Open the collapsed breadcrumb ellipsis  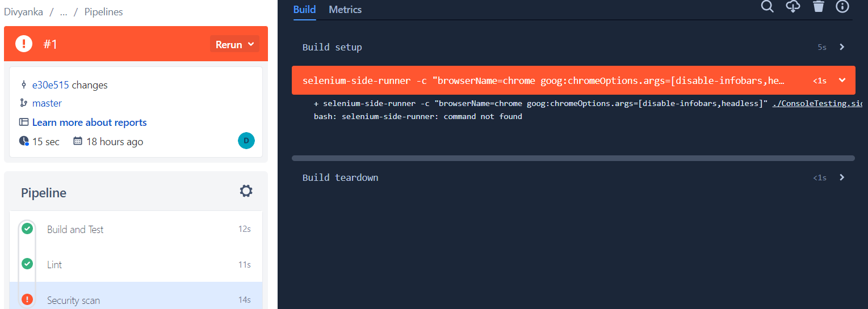click(x=64, y=11)
